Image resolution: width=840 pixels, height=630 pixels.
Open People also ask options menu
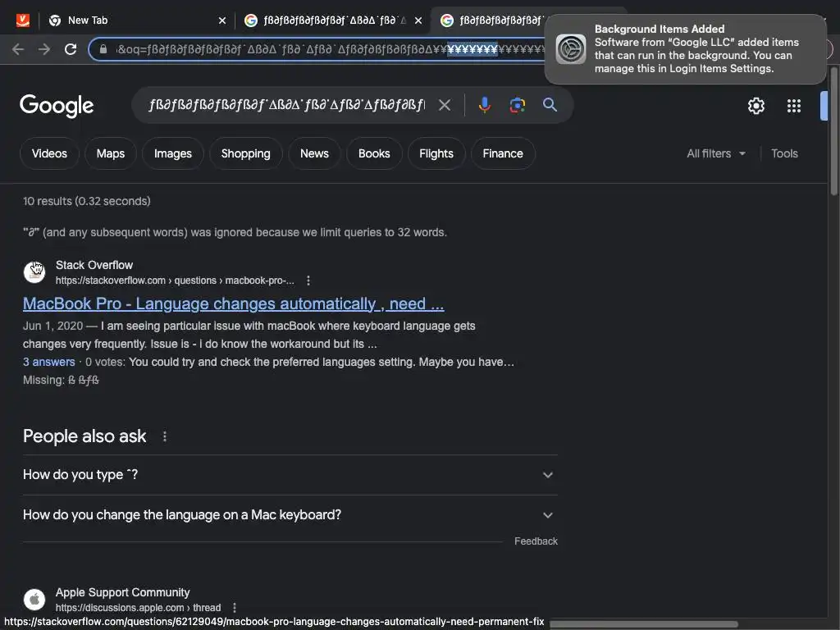pos(164,436)
